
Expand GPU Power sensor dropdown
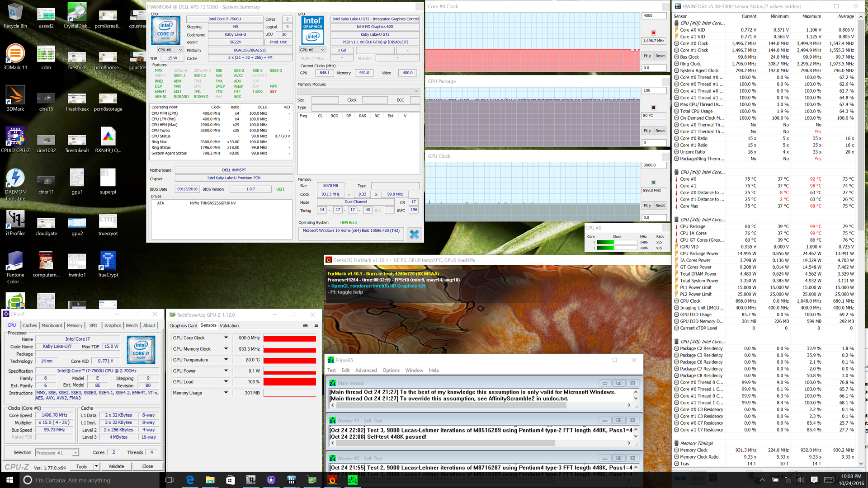(226, 371)
